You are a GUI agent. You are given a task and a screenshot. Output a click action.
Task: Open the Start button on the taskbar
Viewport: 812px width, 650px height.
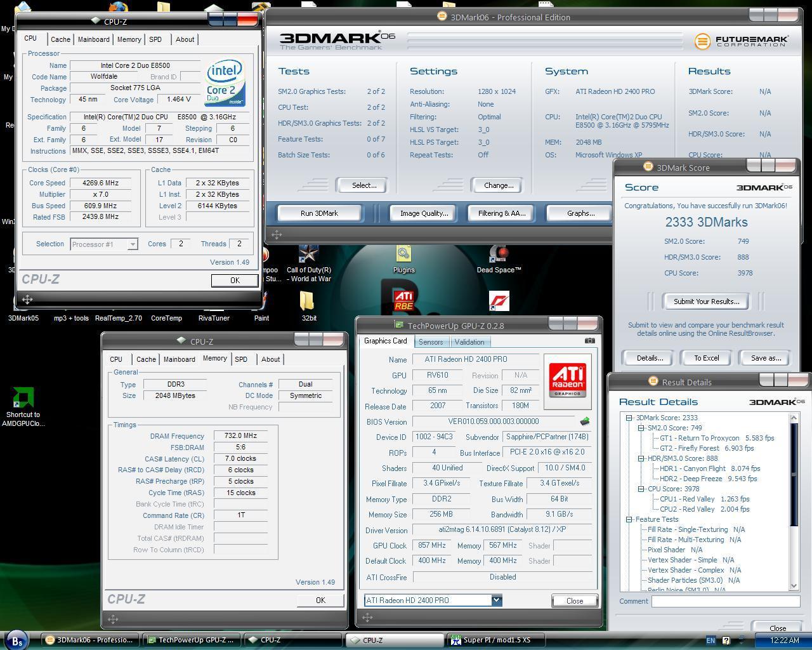pyautogui.click(x=16, y=640)
